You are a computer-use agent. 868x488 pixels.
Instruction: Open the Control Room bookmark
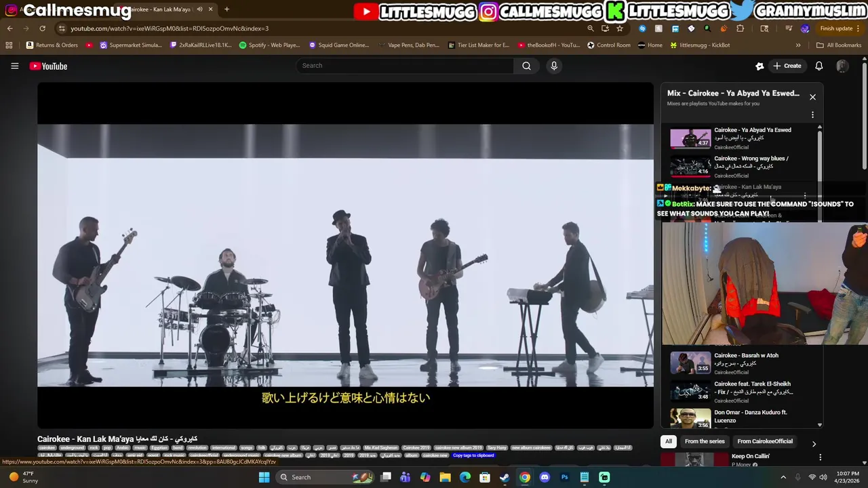[x=608, y=45]
